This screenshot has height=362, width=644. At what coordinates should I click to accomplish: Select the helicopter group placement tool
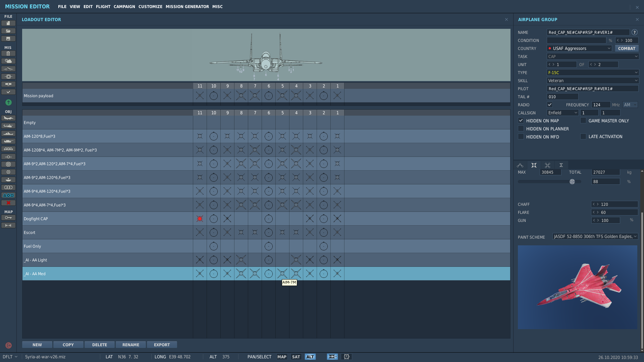(8, 126)
